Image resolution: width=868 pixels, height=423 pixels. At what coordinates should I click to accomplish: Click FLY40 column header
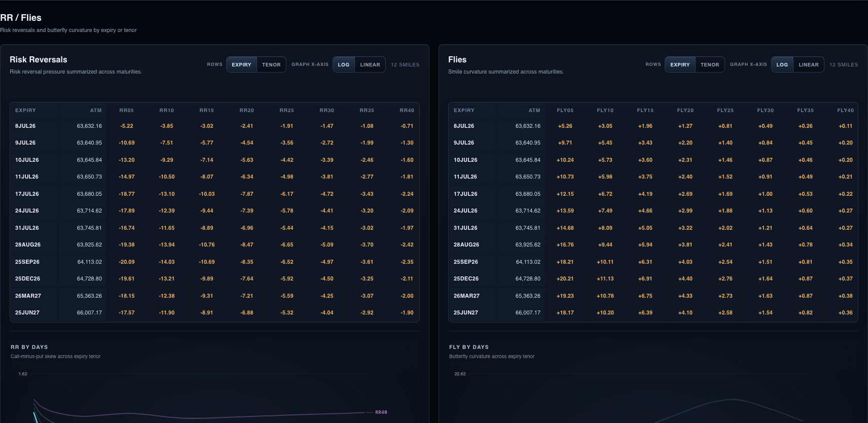[x=846, y=110]
